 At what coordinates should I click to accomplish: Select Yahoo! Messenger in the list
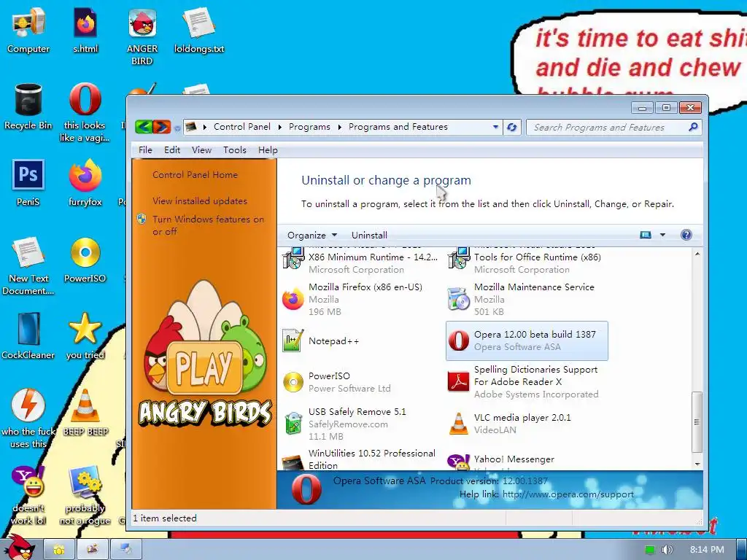coord(527,460)
